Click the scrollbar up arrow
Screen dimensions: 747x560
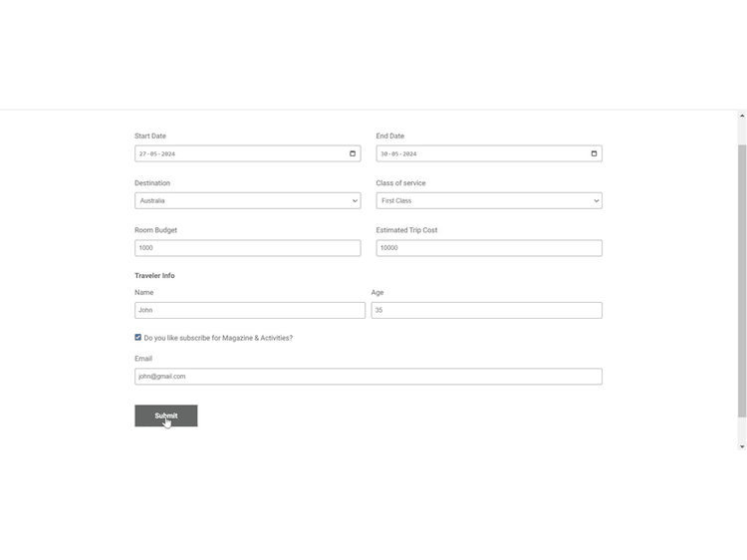[742, 116]
